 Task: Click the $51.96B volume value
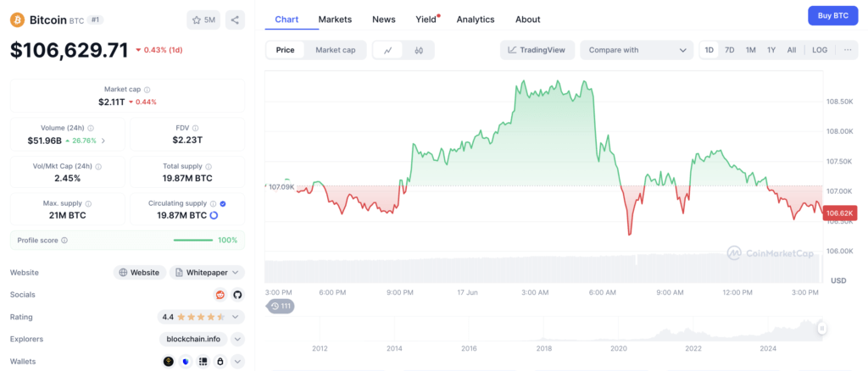click(45, 141)
